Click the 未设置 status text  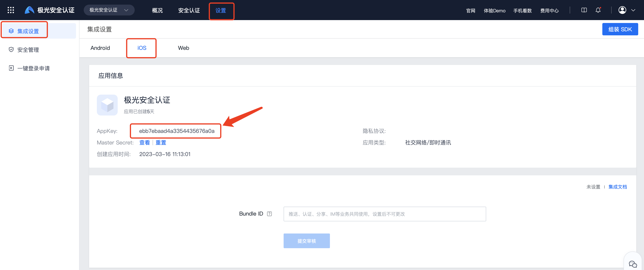pos(593,187)
